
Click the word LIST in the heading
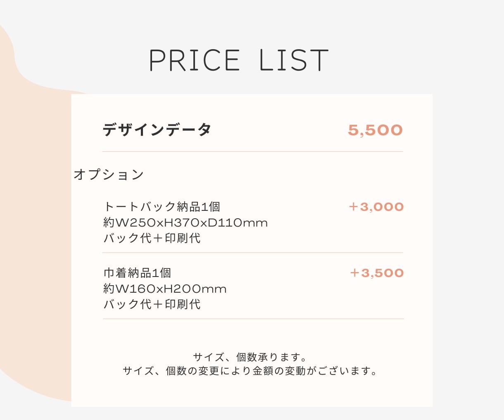tap(294, 60)
